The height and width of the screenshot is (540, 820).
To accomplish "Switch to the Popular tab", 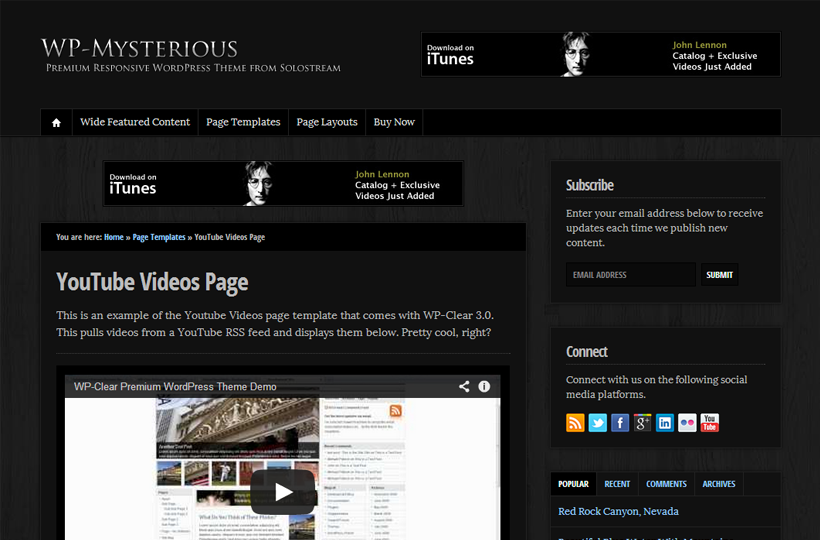I will point(573,484).
